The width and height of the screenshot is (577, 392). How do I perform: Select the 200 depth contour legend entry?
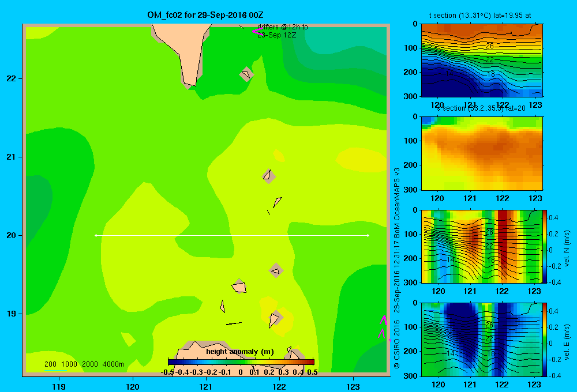point(50,364)
